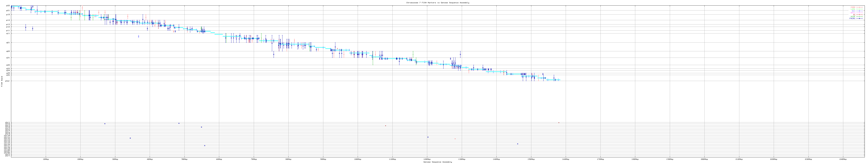Click the red outlier point near 158Mbp
This screenshot has width=868, height=163.
(x=558, y=122)
